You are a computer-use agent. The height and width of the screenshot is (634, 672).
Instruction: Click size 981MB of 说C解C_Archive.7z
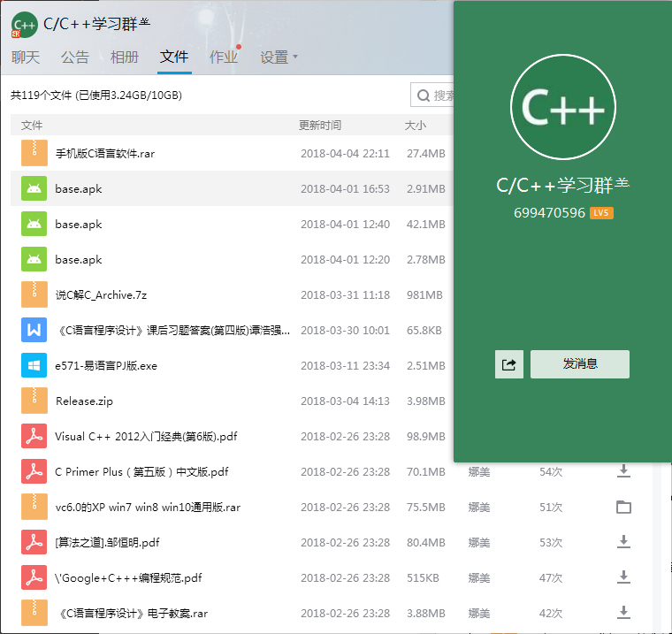pyautogui.click(x=424, y=295)
